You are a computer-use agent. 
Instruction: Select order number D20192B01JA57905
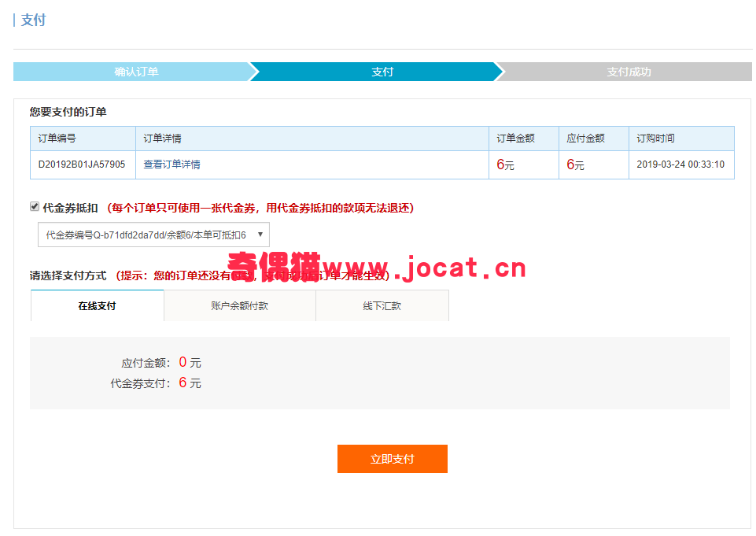pyautogui.click(x=82, y=164)
